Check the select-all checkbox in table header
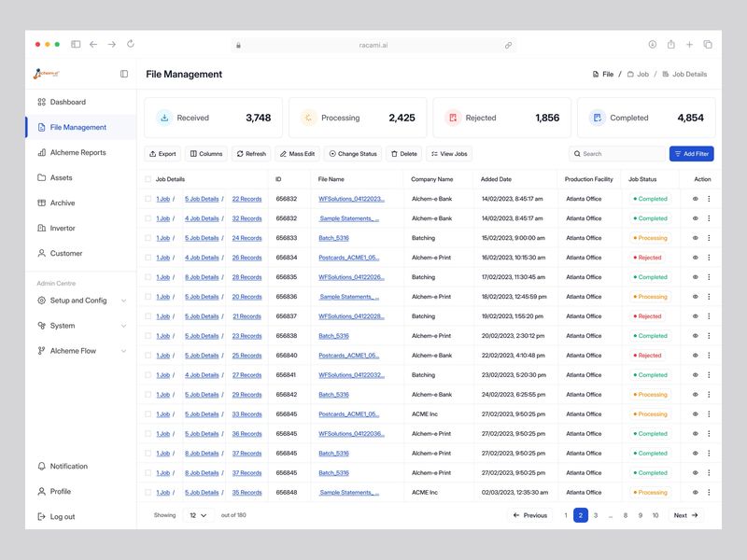Viewport: 747px width, 560px height. pos(148,179)
